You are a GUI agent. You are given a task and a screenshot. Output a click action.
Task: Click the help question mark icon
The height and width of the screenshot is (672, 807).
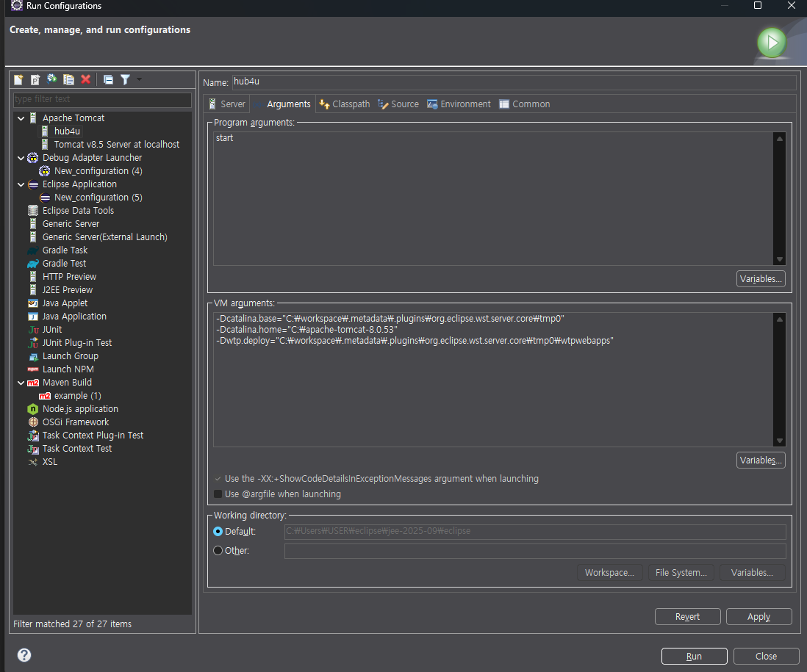point(24,655)
